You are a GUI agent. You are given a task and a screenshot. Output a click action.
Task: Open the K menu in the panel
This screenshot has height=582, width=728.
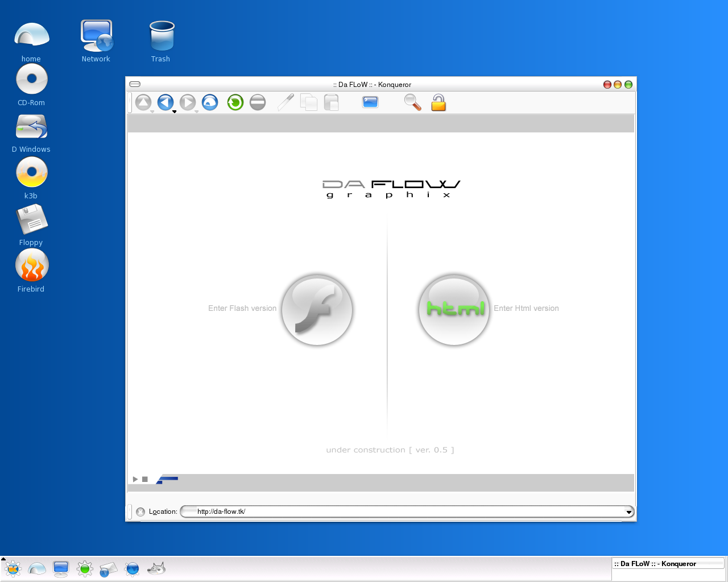pos(13,568)
